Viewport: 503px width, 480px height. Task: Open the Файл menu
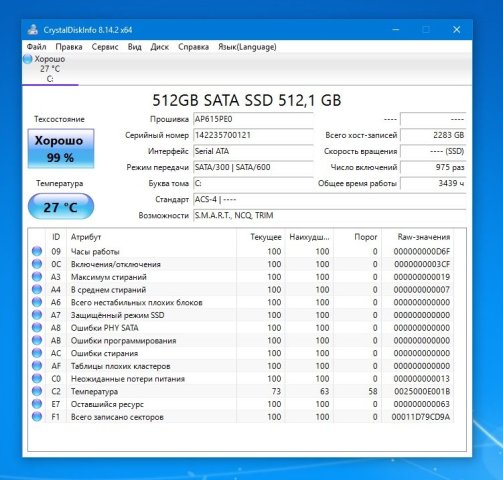[37, 47]
